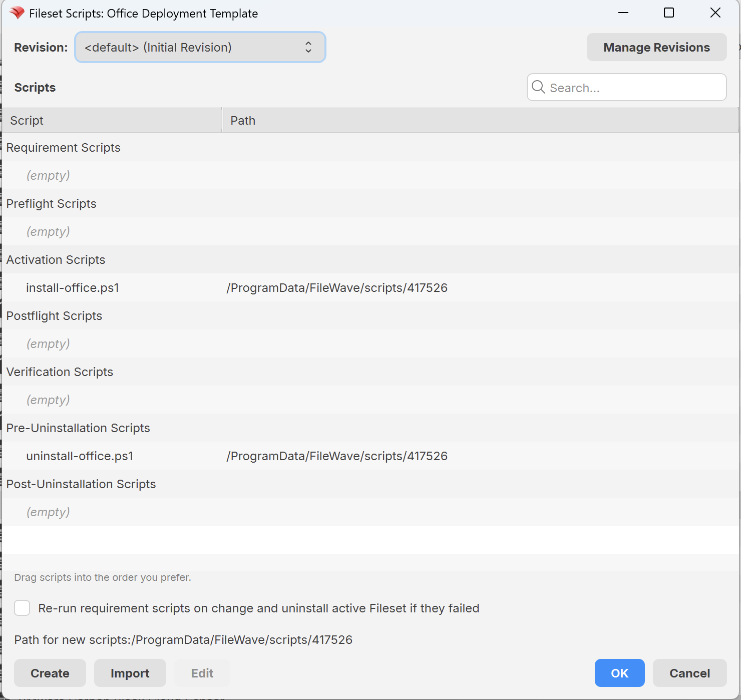Click the Create script button
The width and height of the screenshot is (741, 700).
click(50, 673)
